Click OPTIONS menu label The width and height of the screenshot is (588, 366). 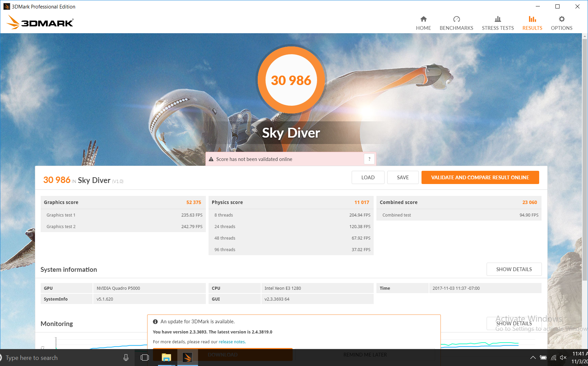(562, 28)
